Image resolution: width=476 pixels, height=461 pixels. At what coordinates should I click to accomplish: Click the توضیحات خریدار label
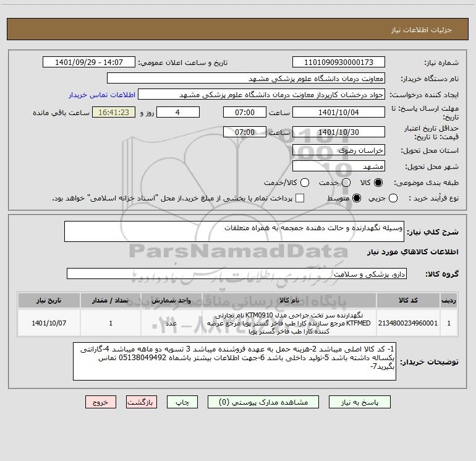tap(429, 362)
